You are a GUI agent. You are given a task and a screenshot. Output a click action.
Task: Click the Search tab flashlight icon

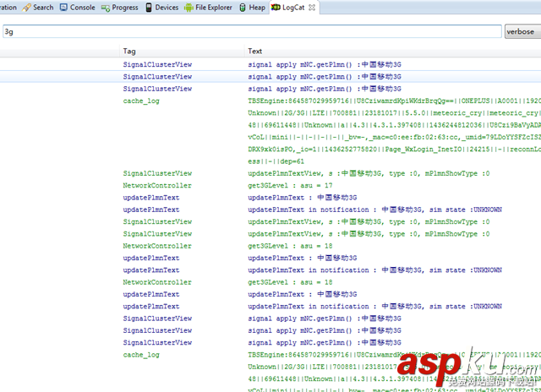click(x=28, y=8)
